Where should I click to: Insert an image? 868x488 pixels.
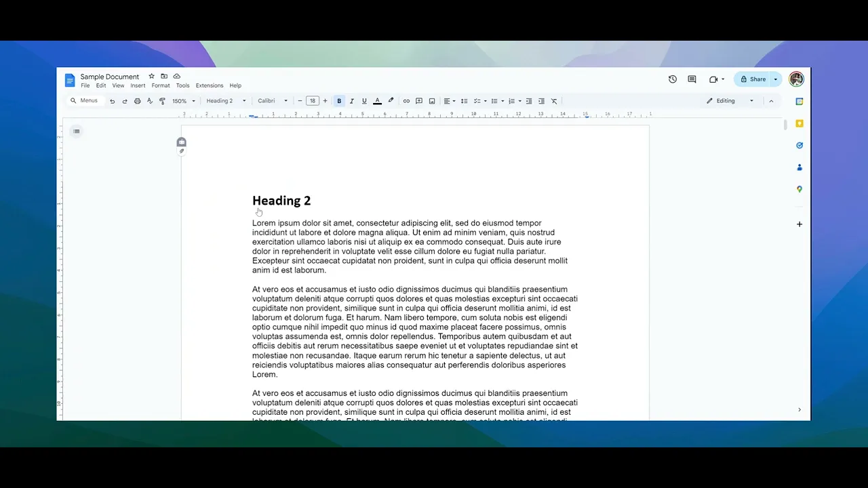pos(432,101)
